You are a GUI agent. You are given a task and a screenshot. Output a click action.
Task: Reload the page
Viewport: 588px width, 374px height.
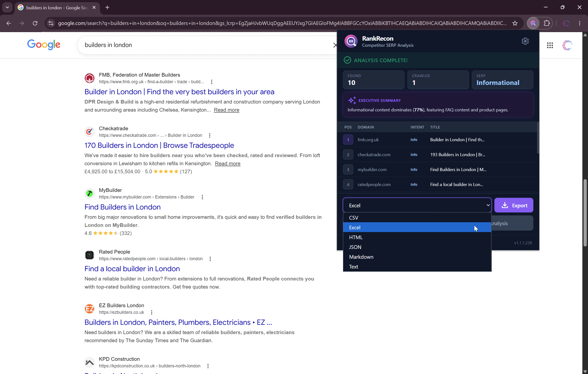pos(35,23)
